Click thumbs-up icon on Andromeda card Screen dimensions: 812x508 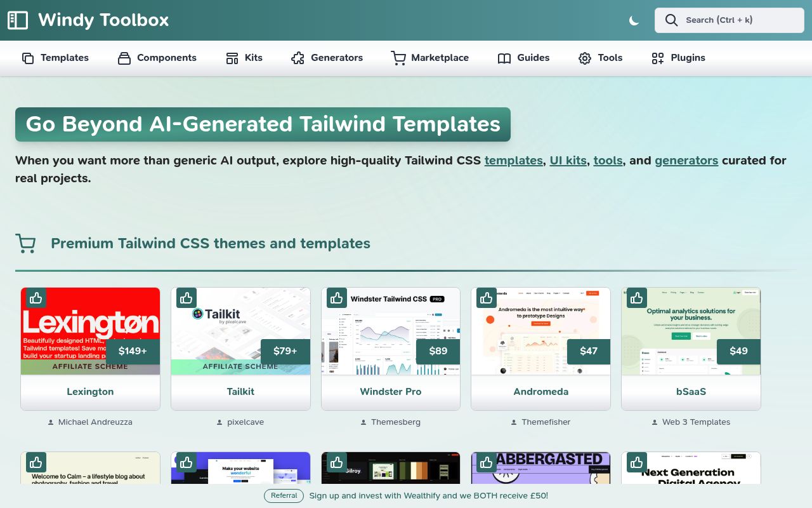(x=487, y=298)
